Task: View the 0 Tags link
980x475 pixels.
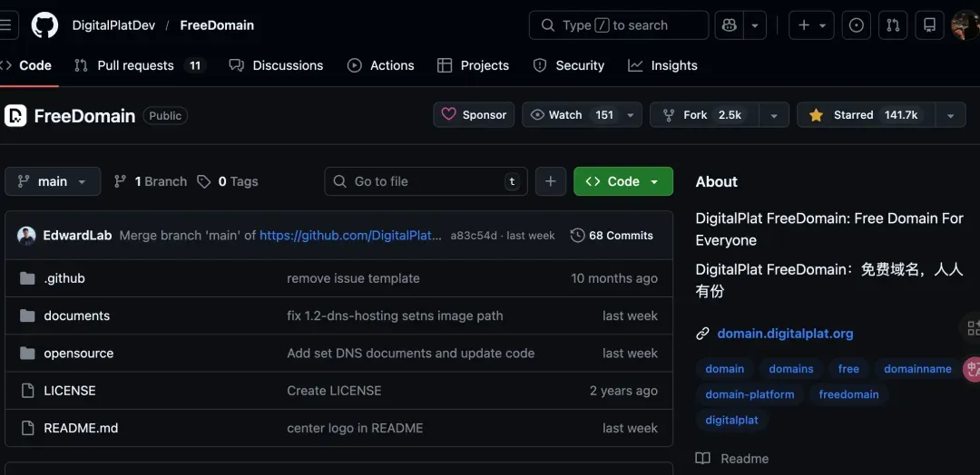Action: click(228, 181)
